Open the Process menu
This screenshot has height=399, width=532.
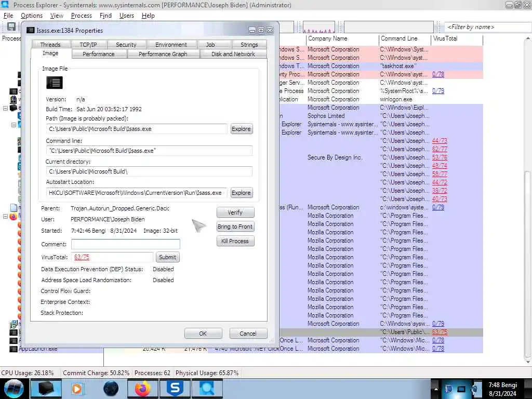(82, 16)
